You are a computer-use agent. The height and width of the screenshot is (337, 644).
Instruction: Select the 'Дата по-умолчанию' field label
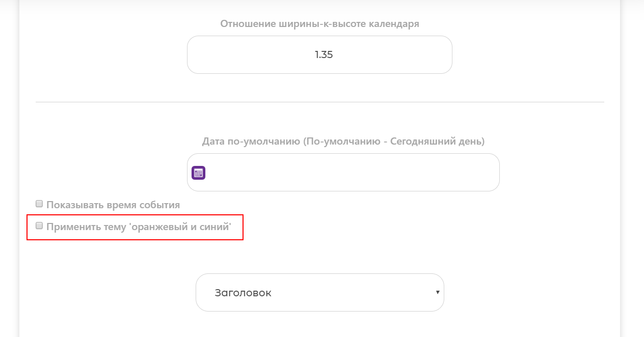(x=343, y=141)
